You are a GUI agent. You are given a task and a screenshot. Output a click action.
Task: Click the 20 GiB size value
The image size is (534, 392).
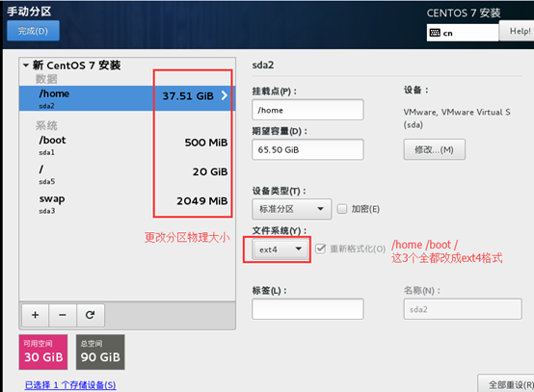(210, 171)
